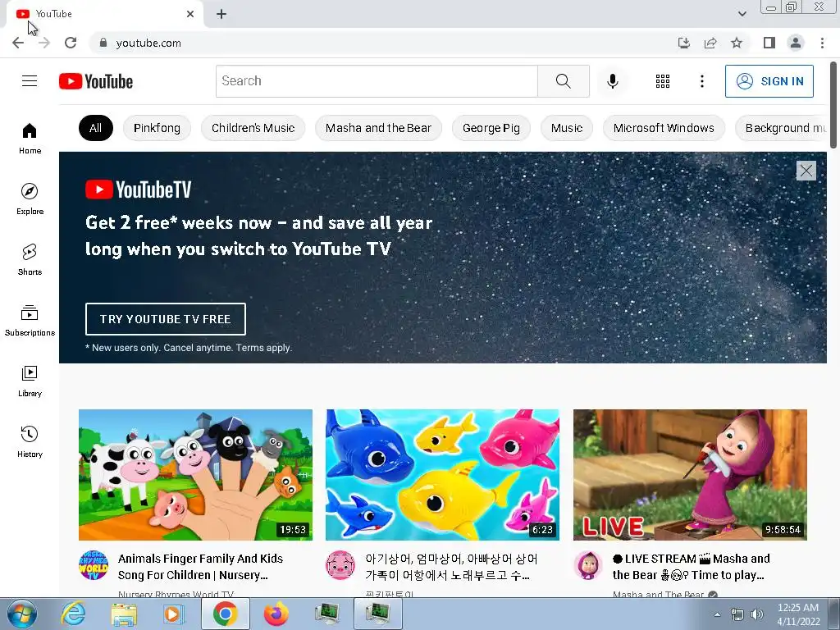Select the George Pig chip
This screenshot has height=630, width=840.
491,128
